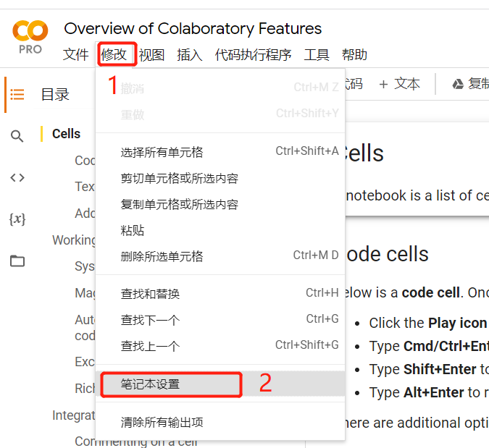Add a text cell with + 文本
This screenshot has width=489, height=448.
399,84
